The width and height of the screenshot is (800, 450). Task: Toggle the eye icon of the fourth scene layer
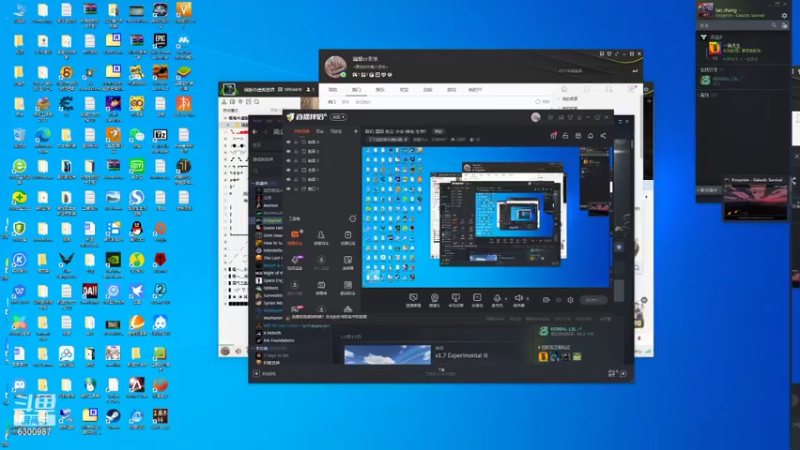tap(288, 170)
